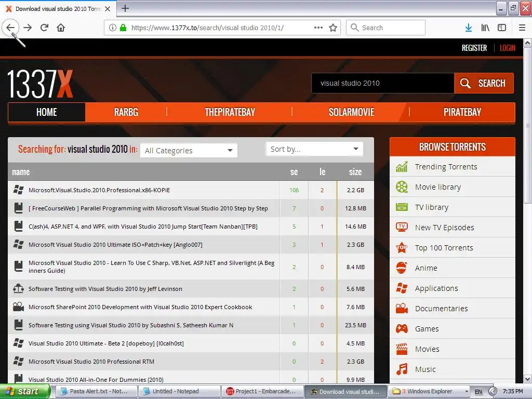The height and width of the screenshot is (399, 532).
Task: Open the Sort by dropdown
Action: point(314,149)
